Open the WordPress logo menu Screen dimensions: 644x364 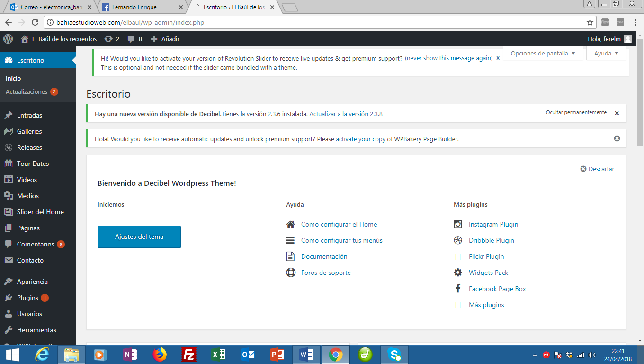[8, 39]
